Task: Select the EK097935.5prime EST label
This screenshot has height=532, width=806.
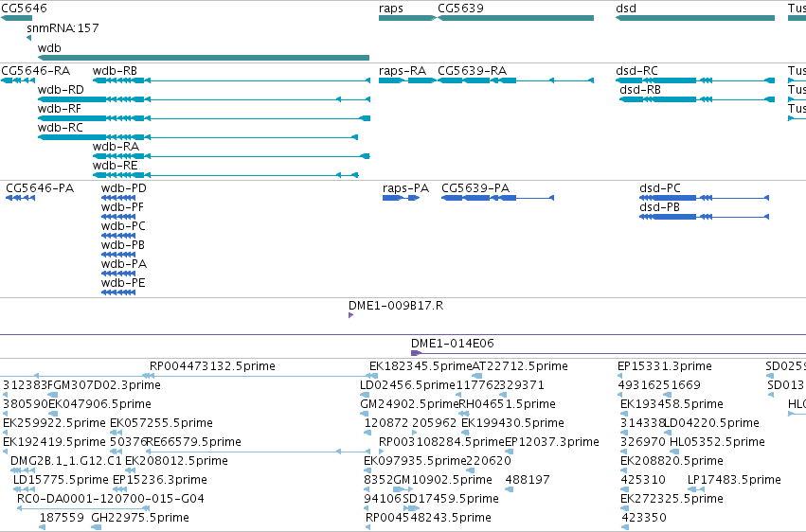Action: tap(415, 461)
